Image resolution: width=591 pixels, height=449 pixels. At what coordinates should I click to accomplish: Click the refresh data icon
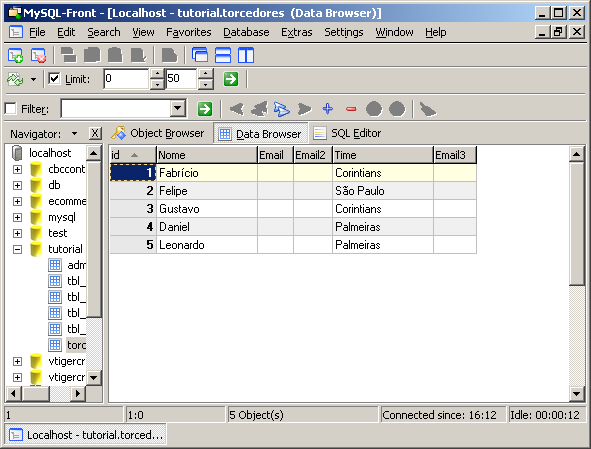15,79
